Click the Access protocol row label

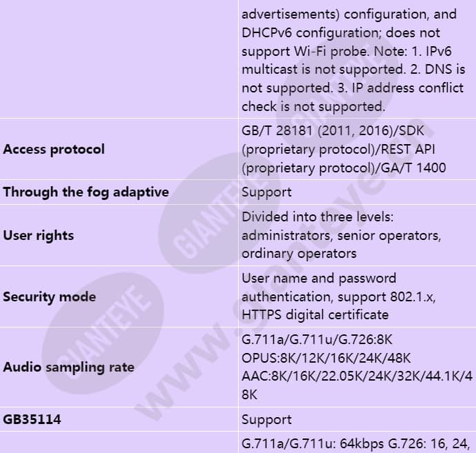pos(54,150)
